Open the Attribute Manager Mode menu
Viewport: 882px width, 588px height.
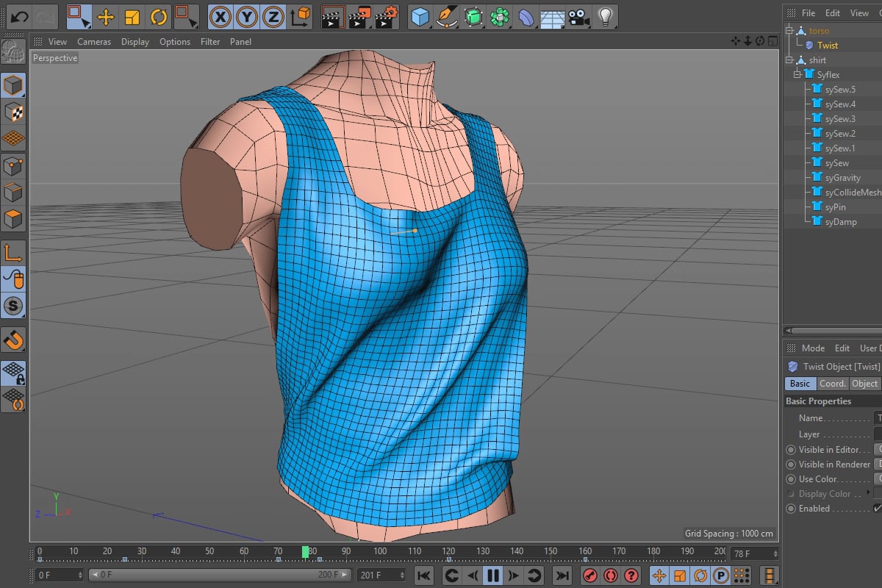click(x=813, y=348)
